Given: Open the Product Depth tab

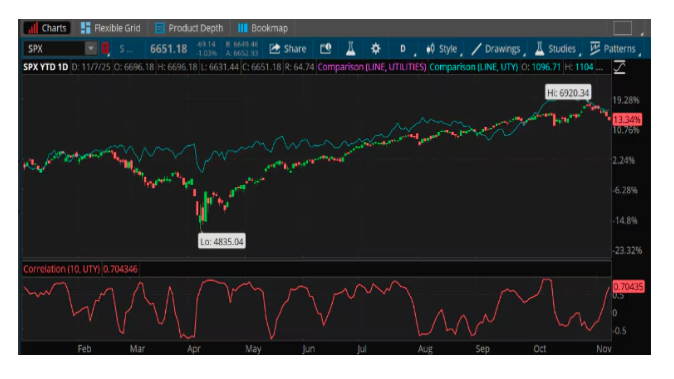Looking at the screenshot, I should point(189,28).
